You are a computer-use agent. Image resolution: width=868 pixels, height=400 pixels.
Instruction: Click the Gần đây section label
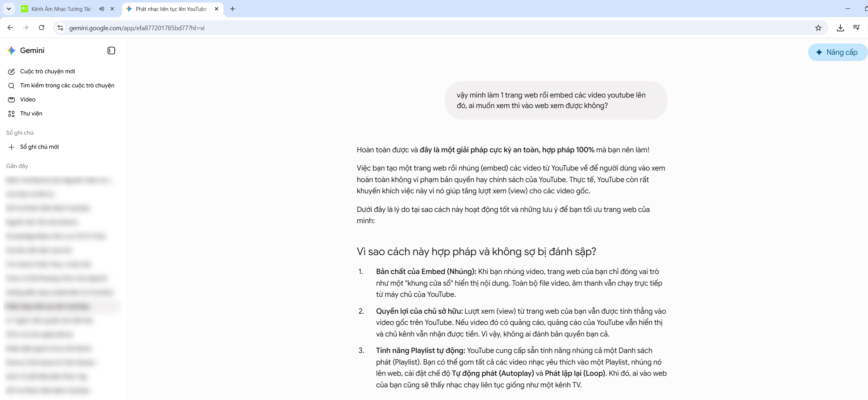pos(17,166)
